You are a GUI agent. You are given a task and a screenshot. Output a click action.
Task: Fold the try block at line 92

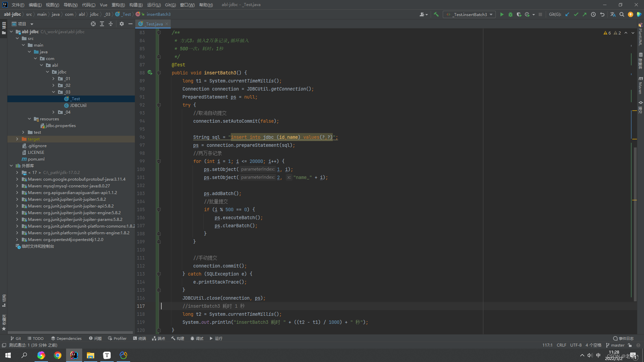click(x=159, y=105)
